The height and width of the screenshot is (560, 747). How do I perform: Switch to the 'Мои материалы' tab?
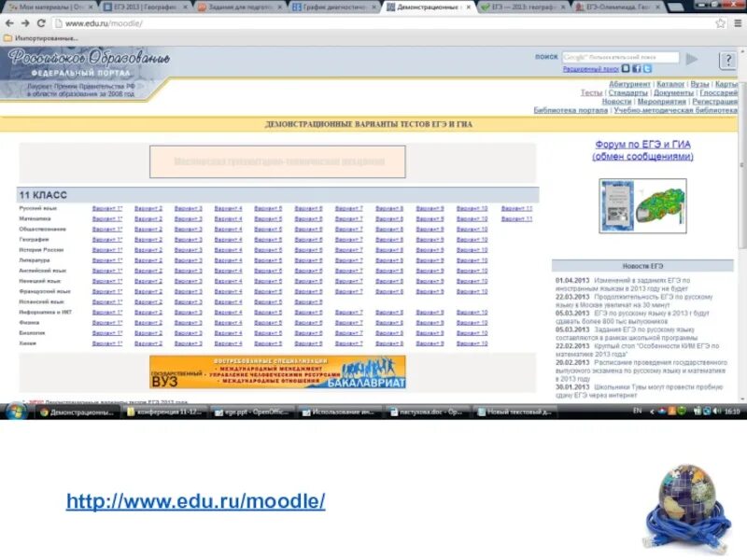coord(49,7)
